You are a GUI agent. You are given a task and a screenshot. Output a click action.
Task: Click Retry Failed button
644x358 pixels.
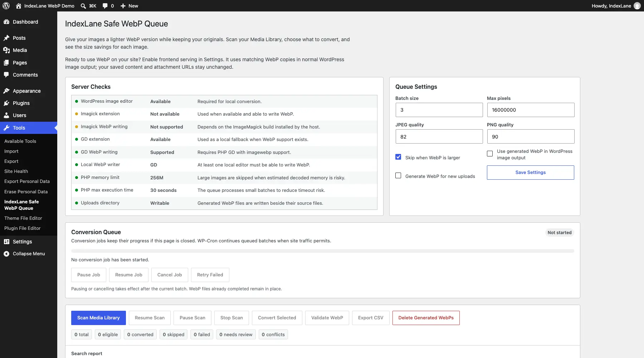[210, 275]
